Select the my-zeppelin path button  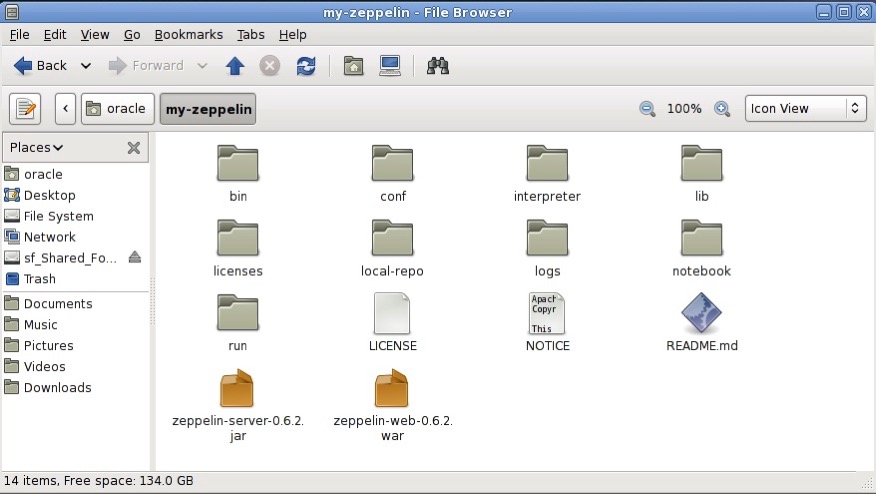click(208, 108)
